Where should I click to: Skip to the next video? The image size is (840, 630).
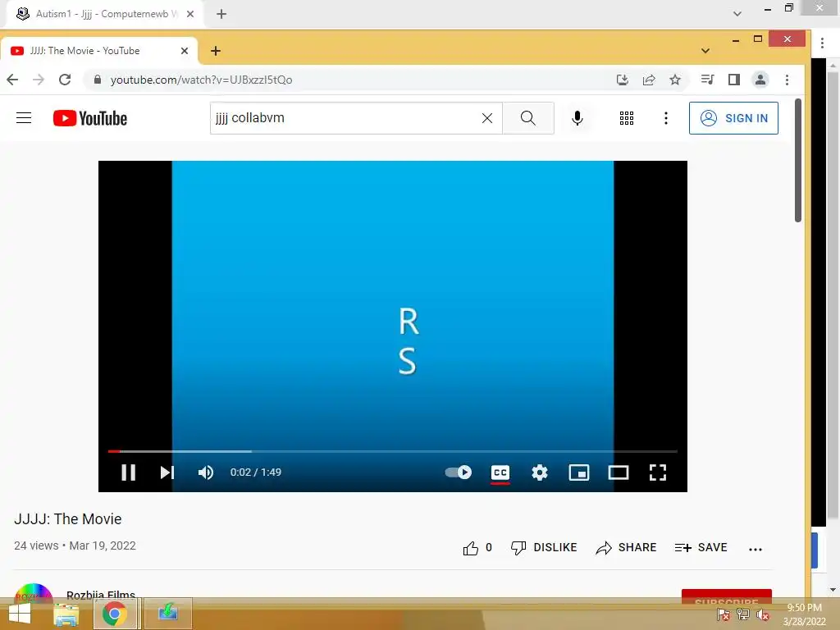pos(167,472)
